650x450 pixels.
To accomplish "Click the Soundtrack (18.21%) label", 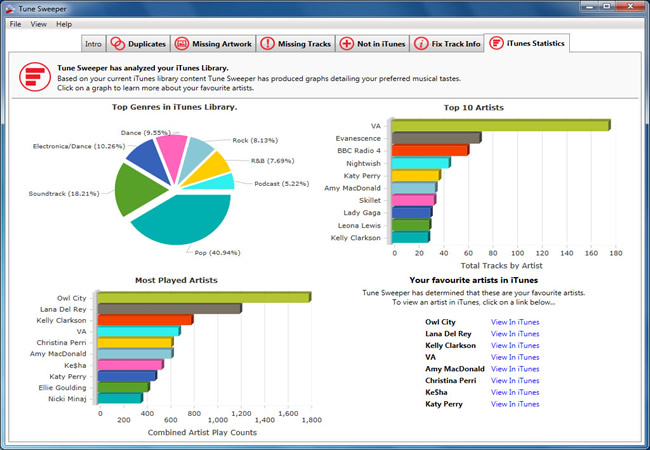I will 64,194.
